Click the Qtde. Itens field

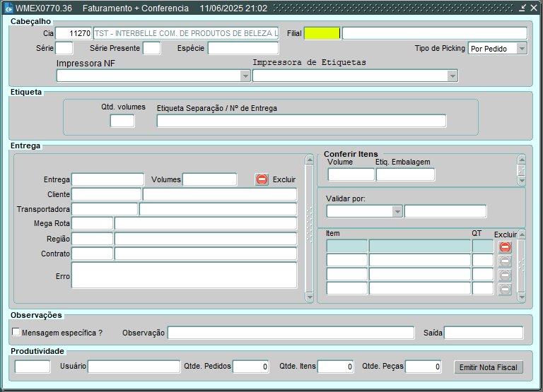336,367
